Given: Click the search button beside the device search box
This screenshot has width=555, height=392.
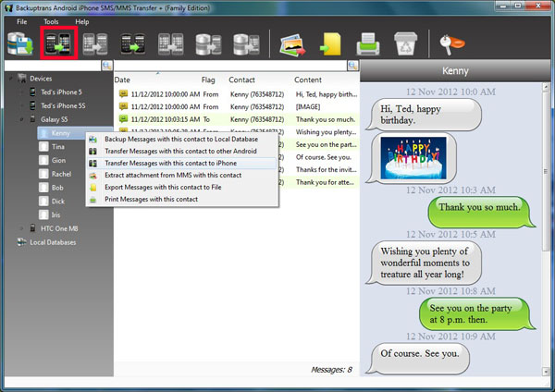Looking at the screenshot, I should point(107,66).
